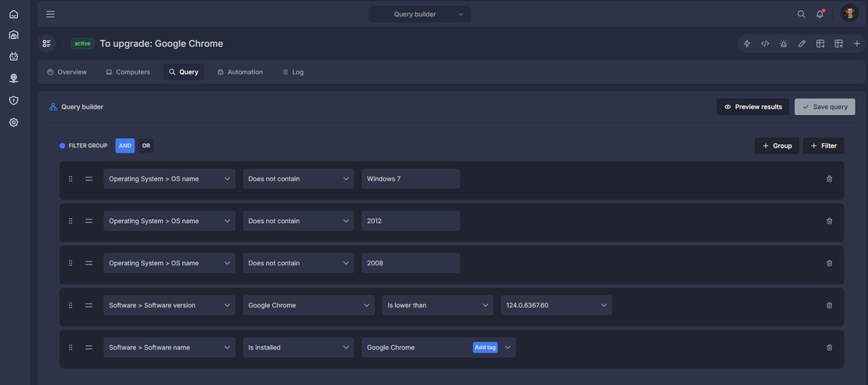868x385 pixels.
Task: Switch filter group to OR
Action: (146, 146)
